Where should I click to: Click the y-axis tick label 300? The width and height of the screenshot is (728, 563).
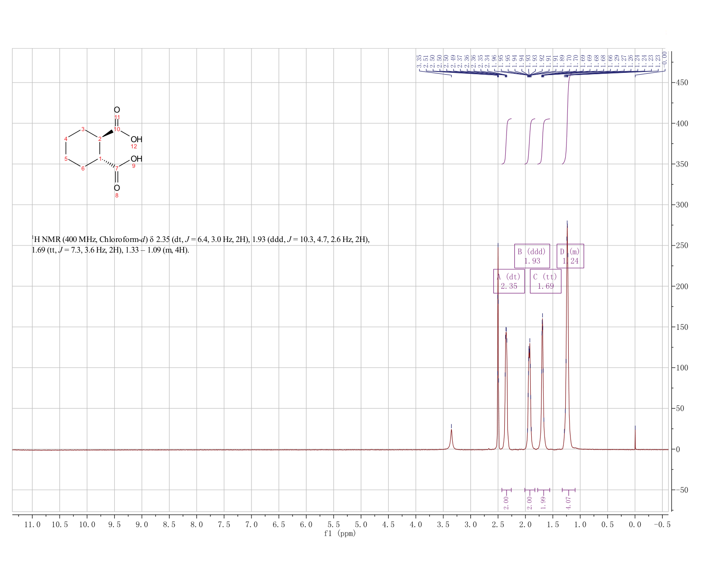[682, 205]
